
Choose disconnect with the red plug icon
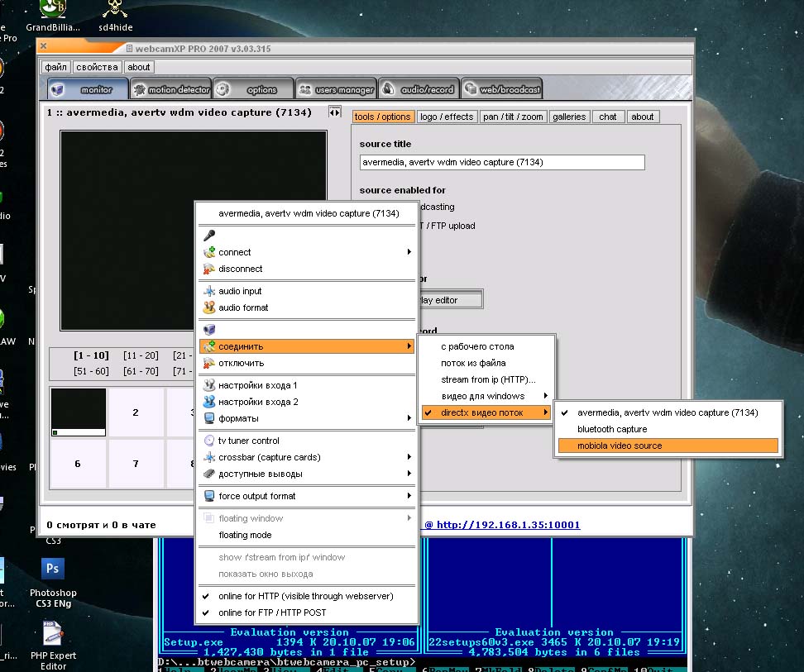[x=307, y=269]
